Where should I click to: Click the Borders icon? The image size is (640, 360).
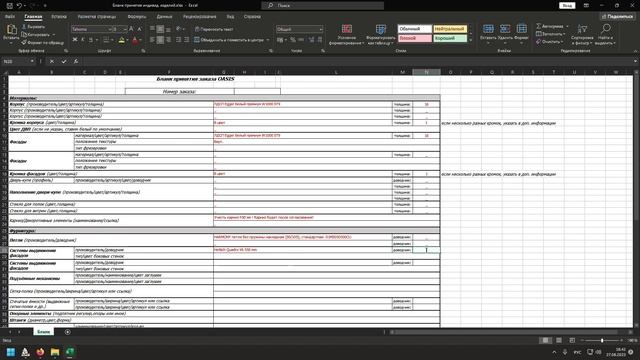coord(106,40)
